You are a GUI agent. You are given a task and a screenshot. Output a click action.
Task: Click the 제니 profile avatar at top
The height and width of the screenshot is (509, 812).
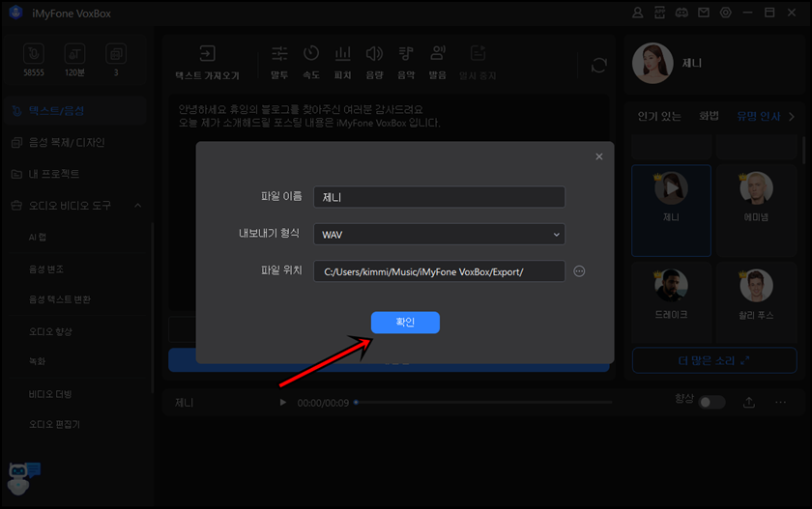coord(652,63)
